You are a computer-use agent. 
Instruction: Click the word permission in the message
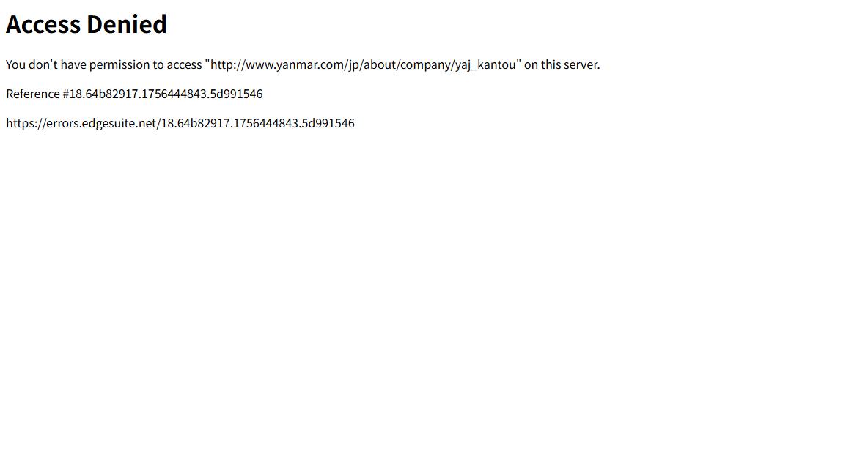[x=119, y=64]
